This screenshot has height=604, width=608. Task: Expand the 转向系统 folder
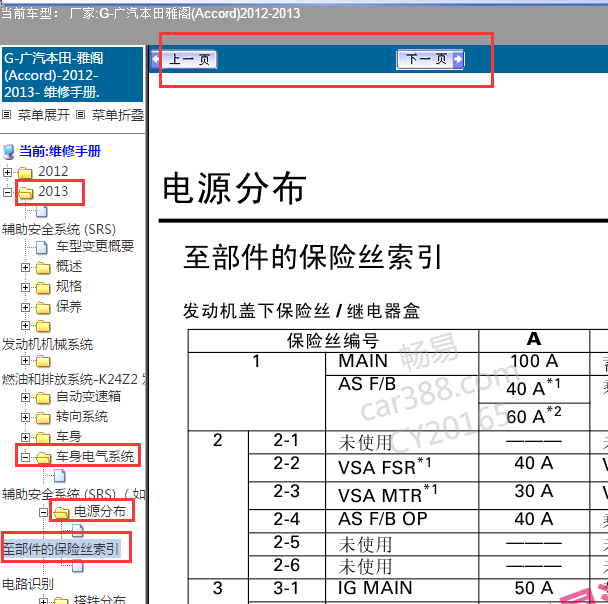25,417
